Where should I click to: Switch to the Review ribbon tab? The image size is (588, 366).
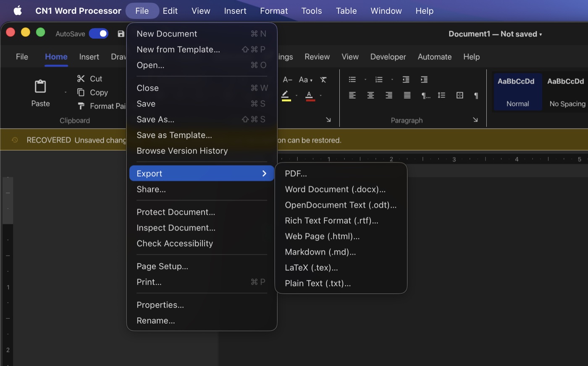(317, 57)
